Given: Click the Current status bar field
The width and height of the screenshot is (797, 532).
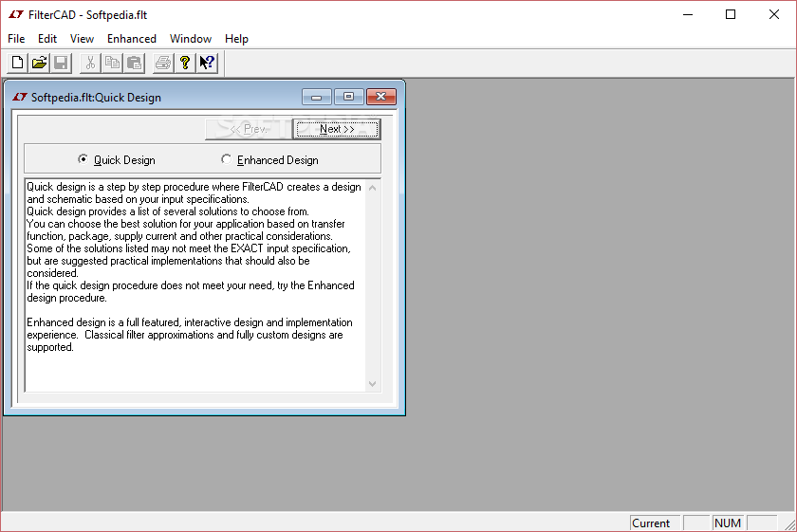Looking at the screenshot, I should (655, 523).
